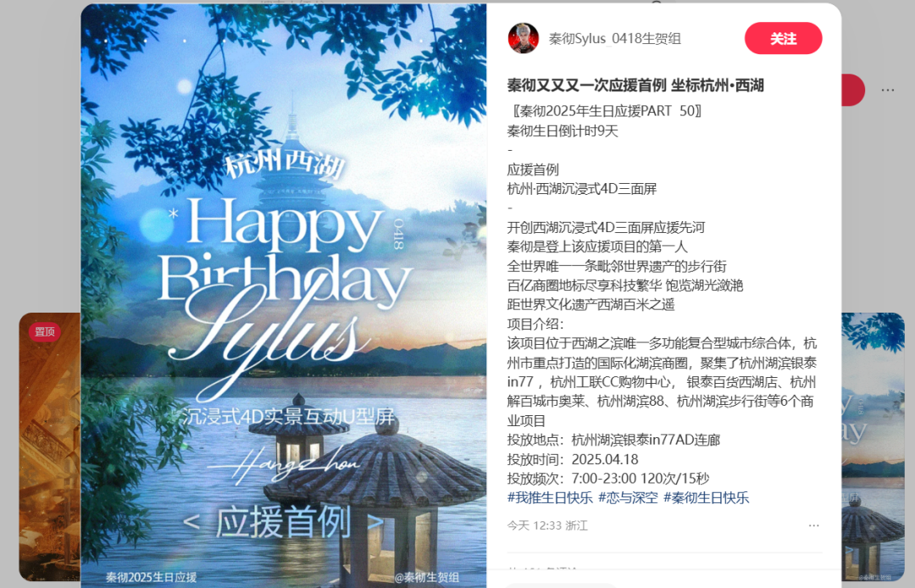
Task: Click the 投放时间: 2025.04.18 text line
Action: click(x=573, y=459)
